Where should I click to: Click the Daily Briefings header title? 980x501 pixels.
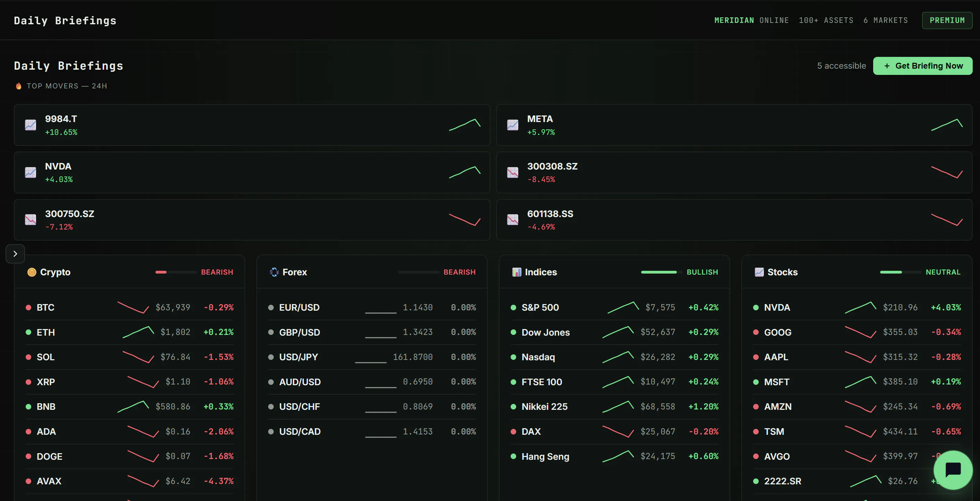pos(65,20)
